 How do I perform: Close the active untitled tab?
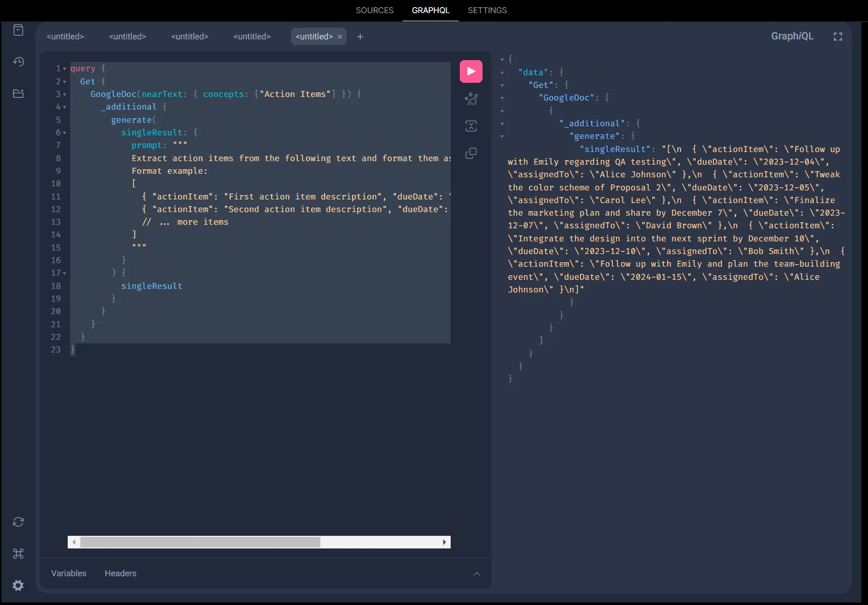[340, 36]
